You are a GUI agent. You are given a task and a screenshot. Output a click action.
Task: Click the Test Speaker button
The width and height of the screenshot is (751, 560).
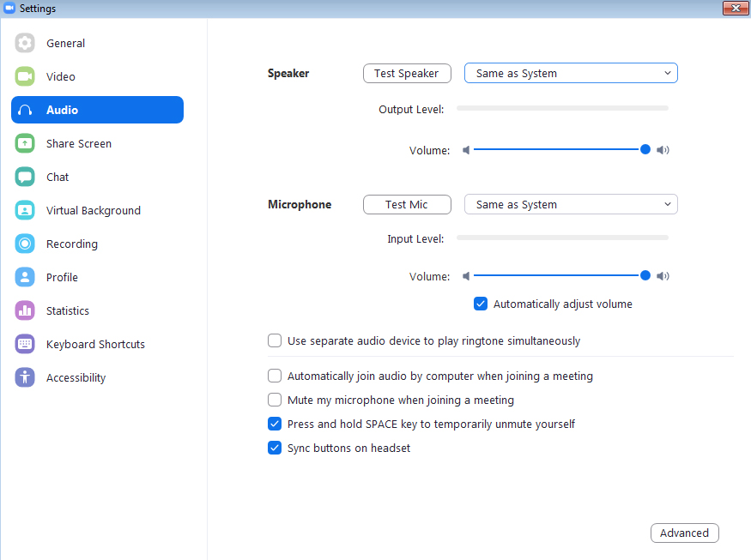[407, 73]
